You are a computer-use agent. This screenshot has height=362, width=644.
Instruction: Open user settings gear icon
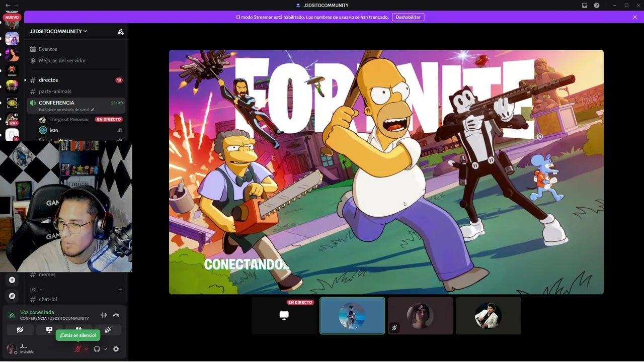[x=116, y=349]
